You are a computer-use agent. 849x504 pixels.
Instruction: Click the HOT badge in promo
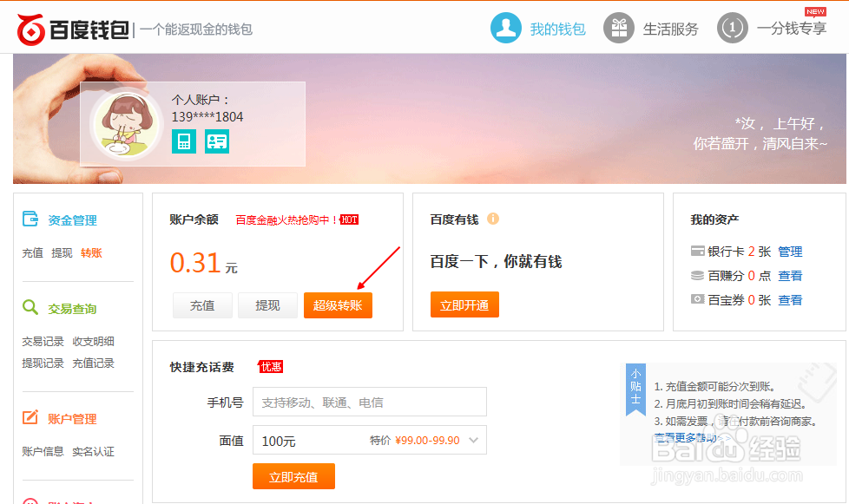click(x=349, y=219)
